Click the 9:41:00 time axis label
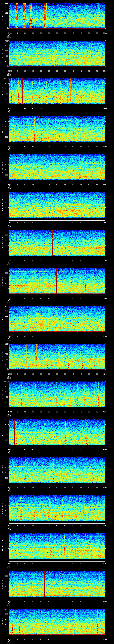The image size is (114, 644). click(x=9, y=412)
